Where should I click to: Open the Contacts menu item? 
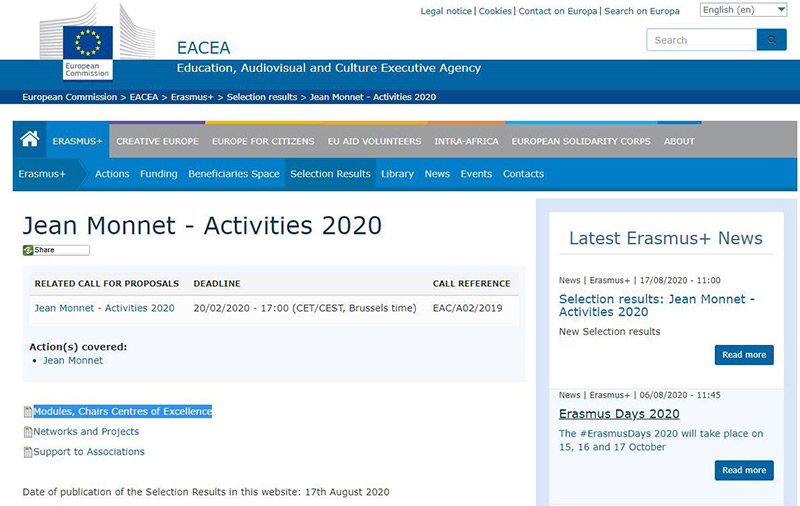pyautogui.click(x=523, y=174)
